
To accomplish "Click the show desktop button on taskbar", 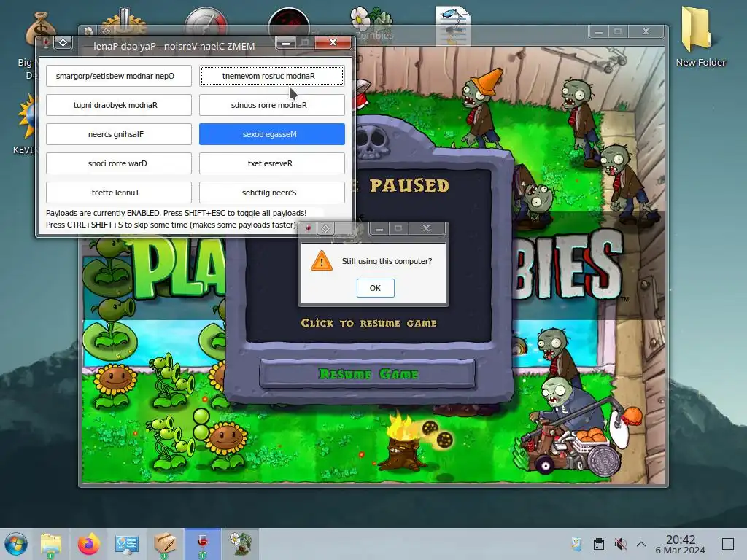I will [x=728, y=544].
